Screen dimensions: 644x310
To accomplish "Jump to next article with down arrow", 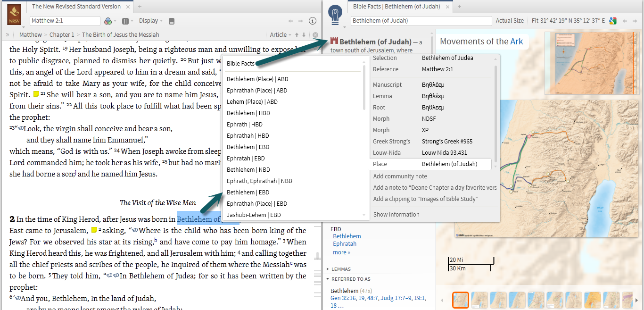I will 304,35.
